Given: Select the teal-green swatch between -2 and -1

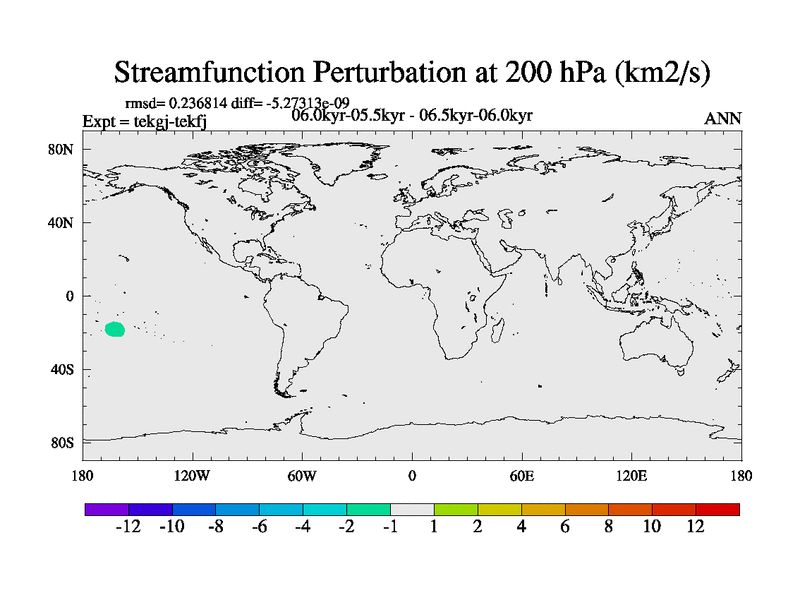Looking at the screenshot, I should click(368, 509).
